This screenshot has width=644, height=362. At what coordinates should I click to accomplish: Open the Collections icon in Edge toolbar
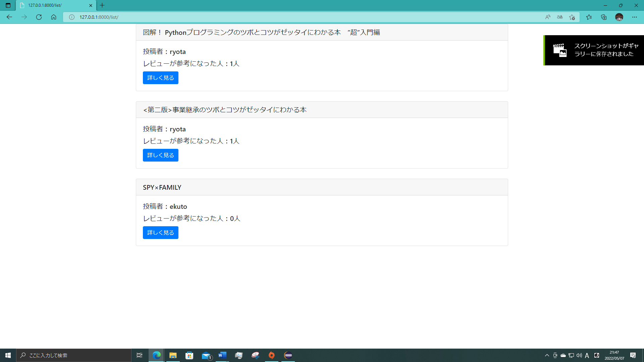604,17
